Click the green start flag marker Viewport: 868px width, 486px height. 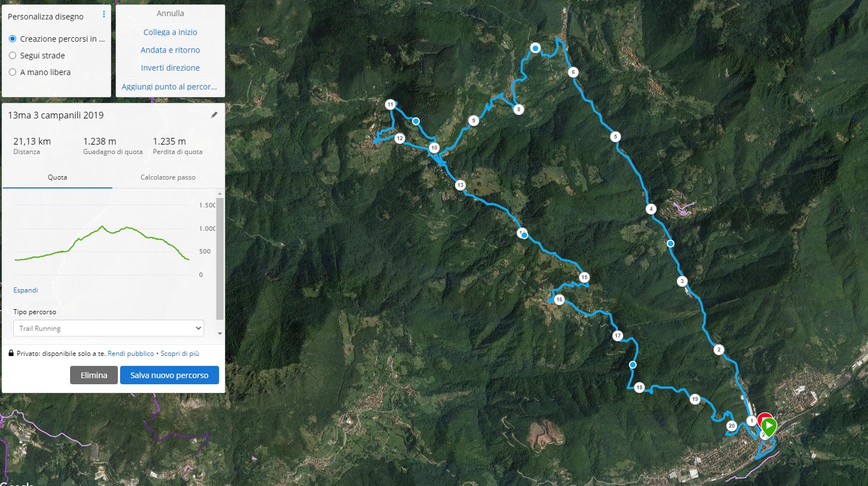coord(769,427)
